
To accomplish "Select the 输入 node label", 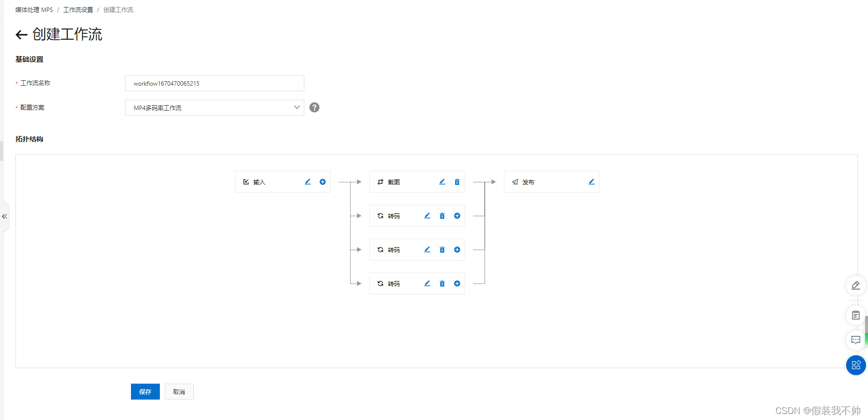I will tap(259, 182).
